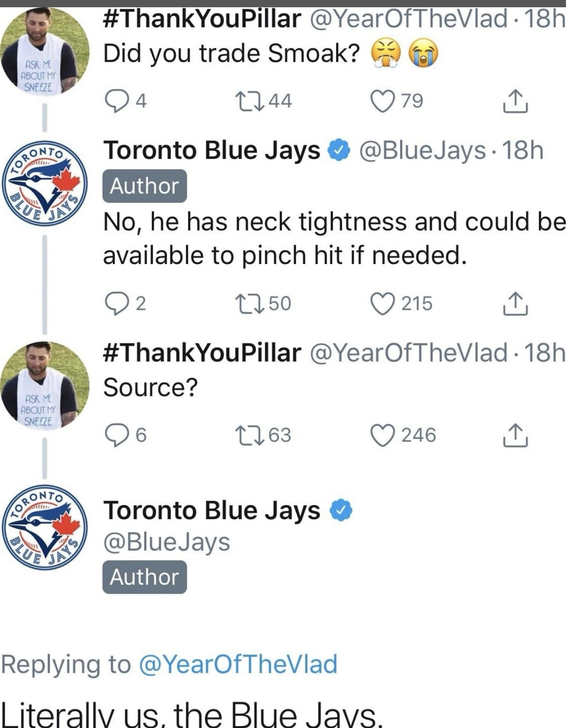Share the neck tightness tweet
This screenshot has width=566, height=728.
click(515, 304)
